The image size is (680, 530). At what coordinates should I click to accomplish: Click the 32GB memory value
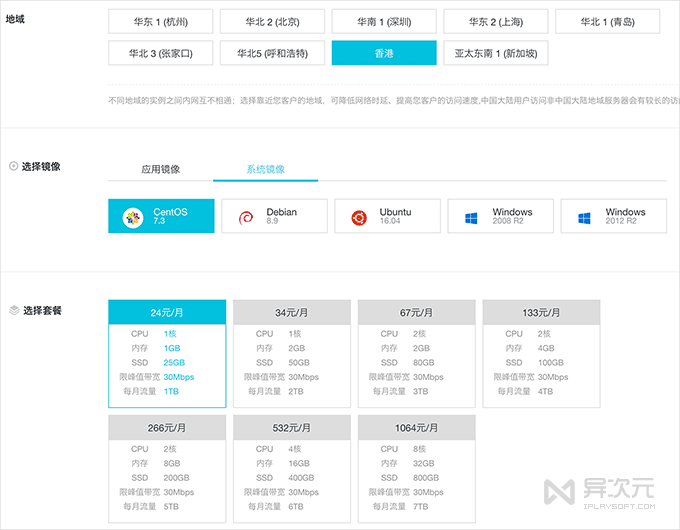[424, 463]
